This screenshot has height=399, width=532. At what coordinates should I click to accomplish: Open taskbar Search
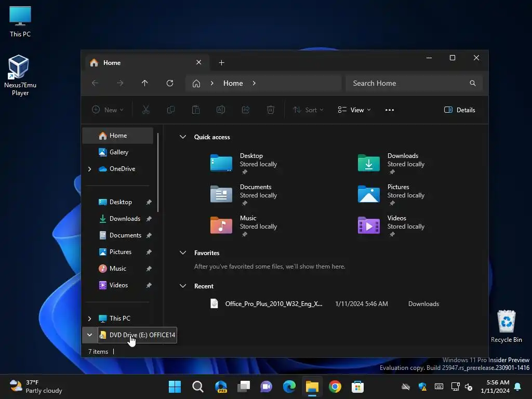(x=197, y=387)
